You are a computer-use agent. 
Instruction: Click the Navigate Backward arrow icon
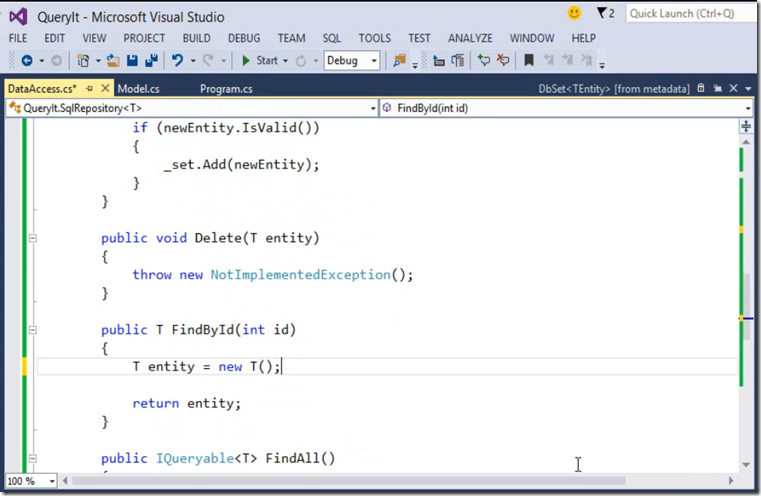pos(27,61)
